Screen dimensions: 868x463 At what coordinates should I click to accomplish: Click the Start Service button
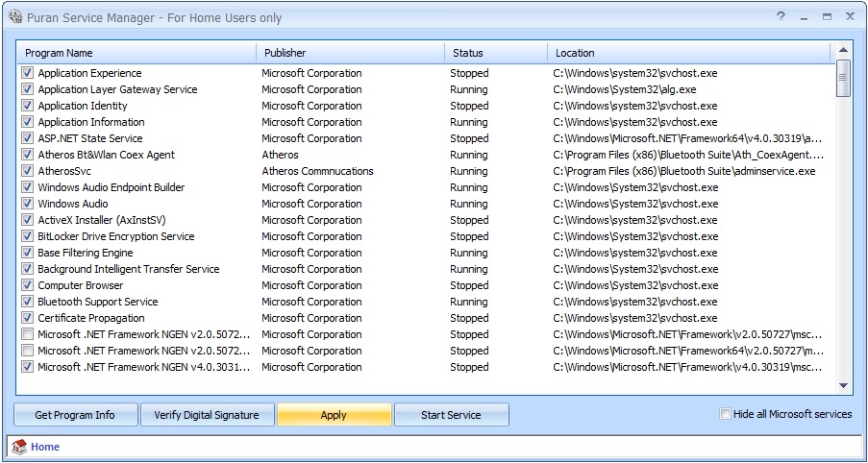[451, 415]
